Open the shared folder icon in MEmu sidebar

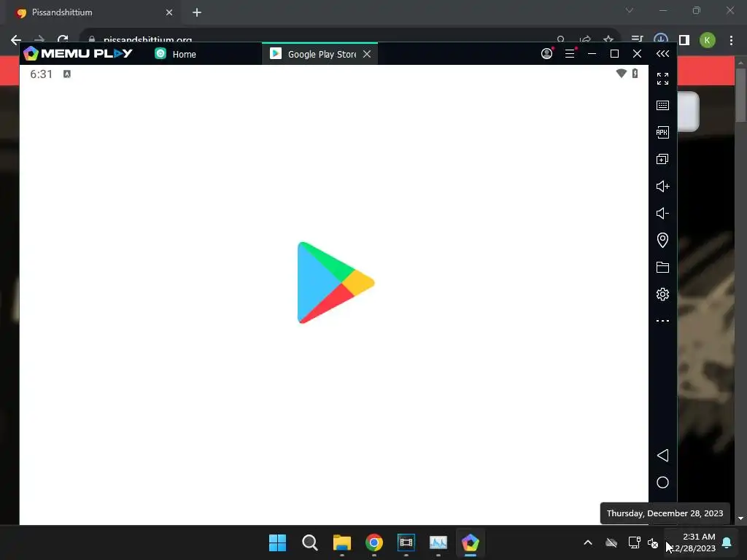(662, 267)
